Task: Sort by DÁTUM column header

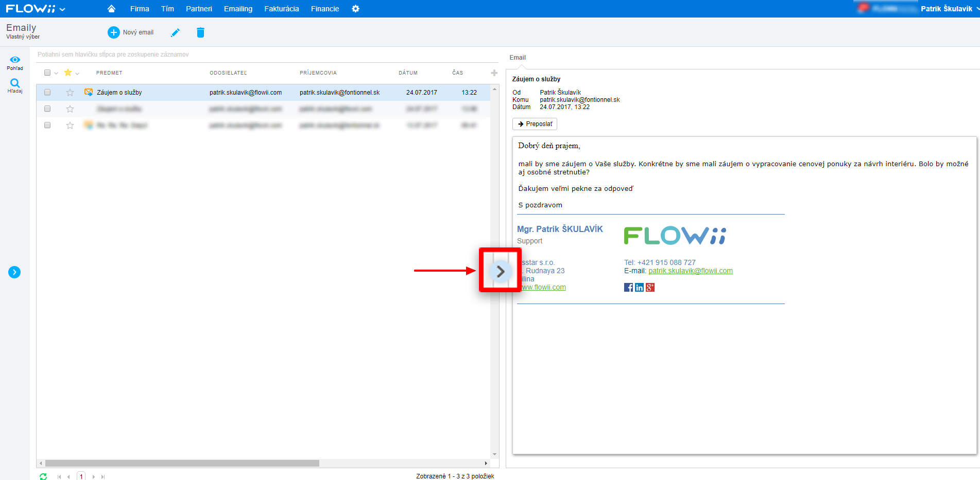Action: (408, 73)
